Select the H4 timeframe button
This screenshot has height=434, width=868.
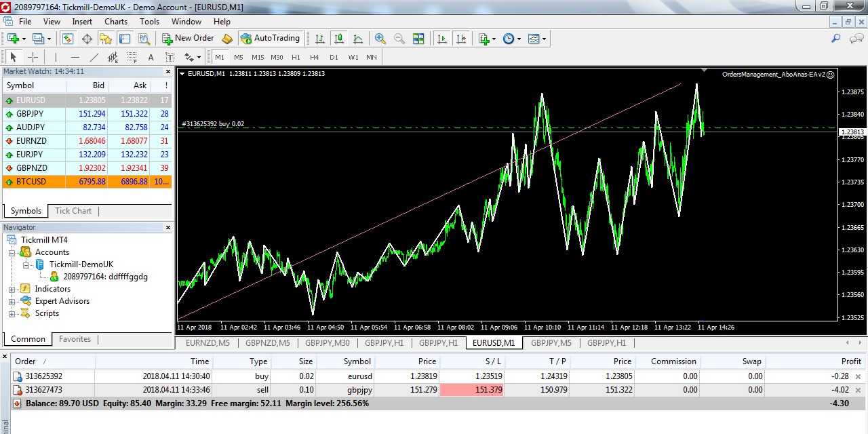click(x=315, y=57)
